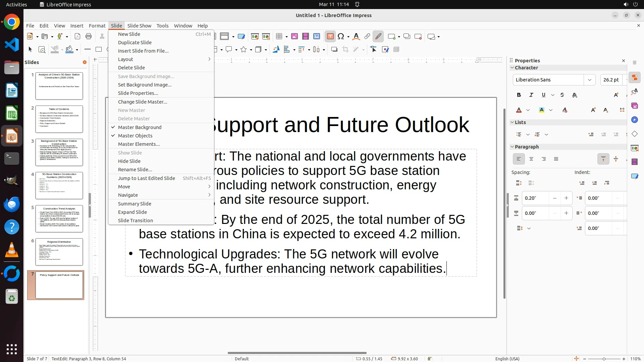
Task: Select the Strikethrough text icon
Action: (x=562, y=95)
